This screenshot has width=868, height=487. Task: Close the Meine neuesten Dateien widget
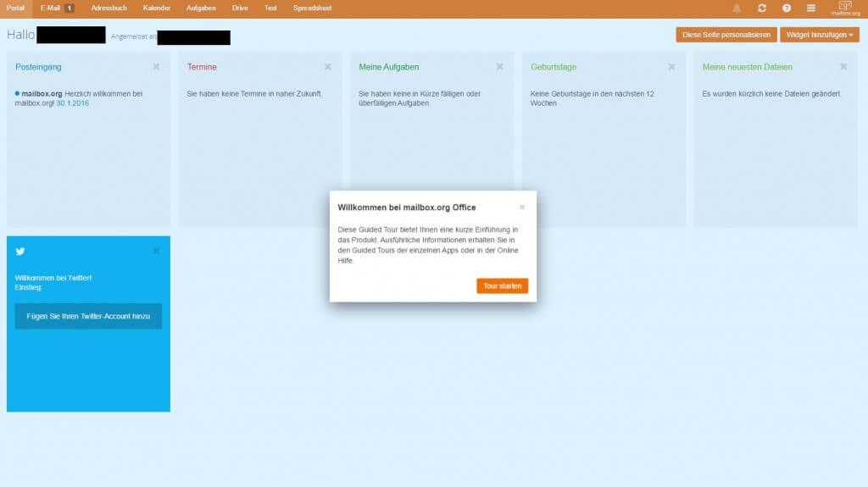843,66
